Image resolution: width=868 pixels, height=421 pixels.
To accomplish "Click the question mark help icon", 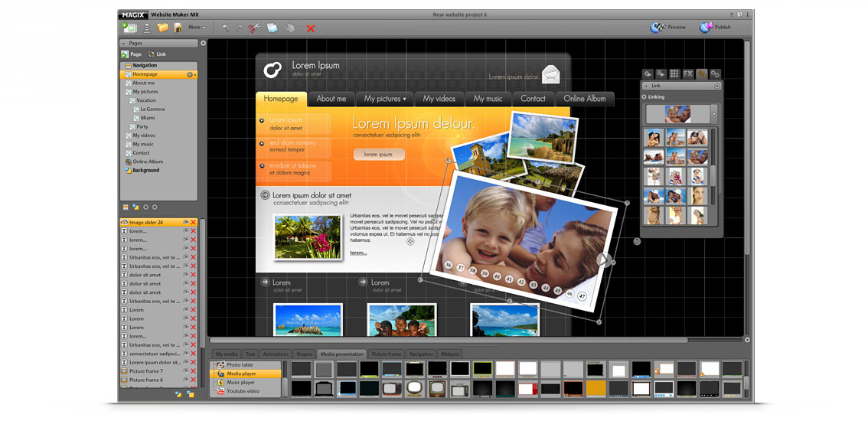I will (731, 14).
